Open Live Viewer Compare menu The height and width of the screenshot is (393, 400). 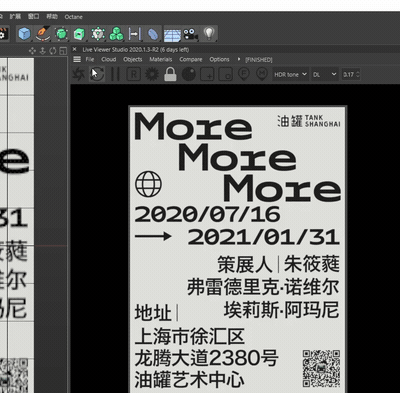click(191, 59)
